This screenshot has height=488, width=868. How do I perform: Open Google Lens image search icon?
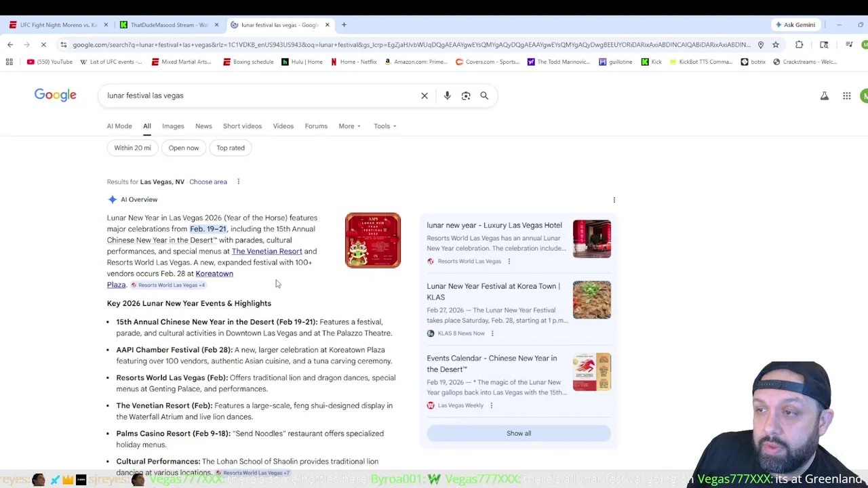(466, 96)
